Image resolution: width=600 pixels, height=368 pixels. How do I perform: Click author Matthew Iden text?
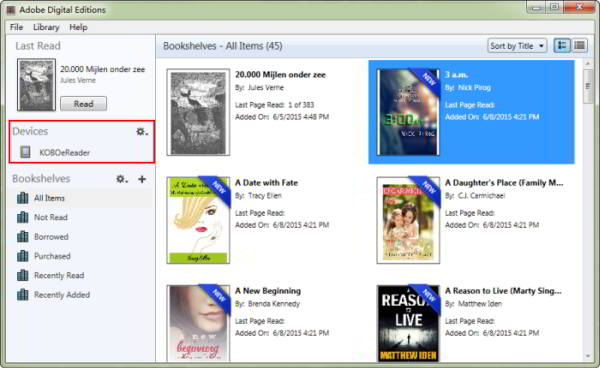tap(480, 304)
